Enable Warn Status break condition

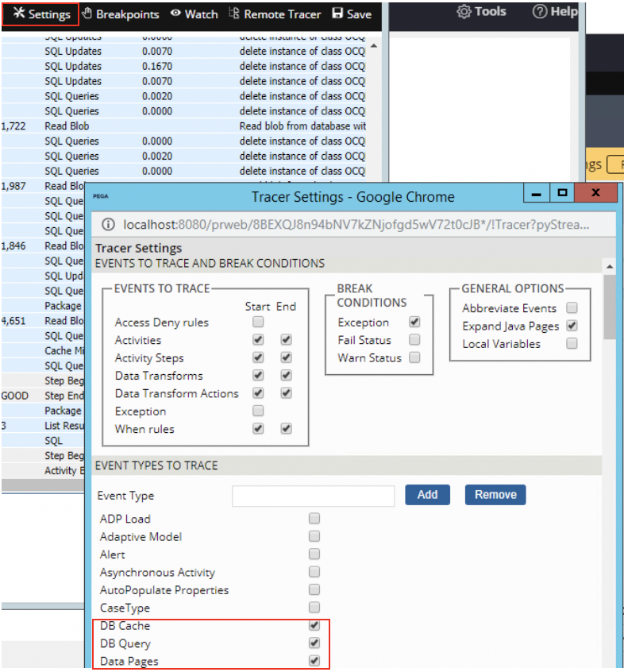(414, 357)
